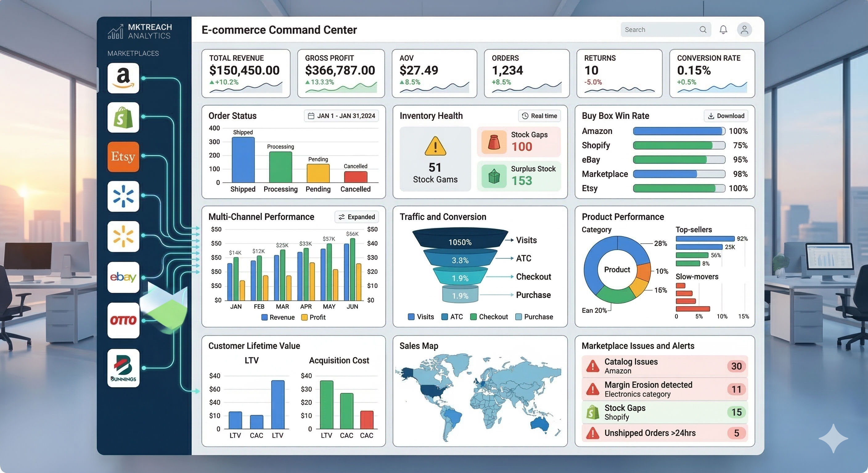Open the MARKETPLACES sidebar section
The width and height of the screenshot is (868, 473).
pos(133,53)
